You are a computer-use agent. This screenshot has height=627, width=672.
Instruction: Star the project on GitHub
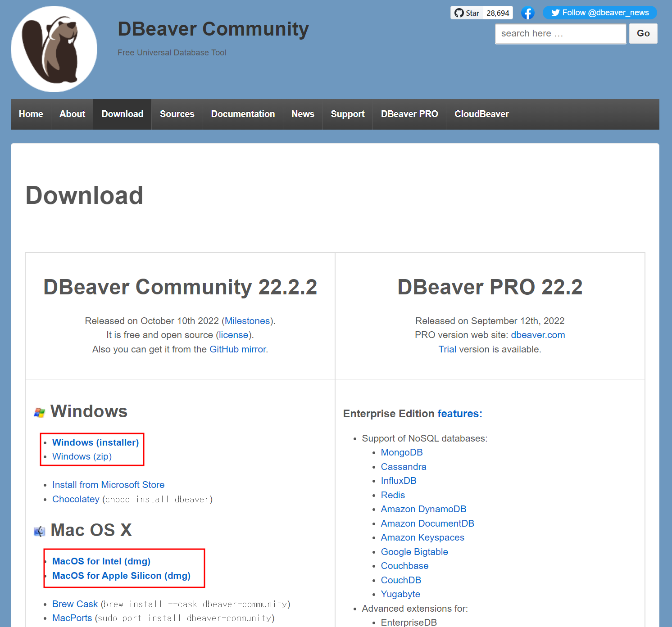click(x=467, y=13)
